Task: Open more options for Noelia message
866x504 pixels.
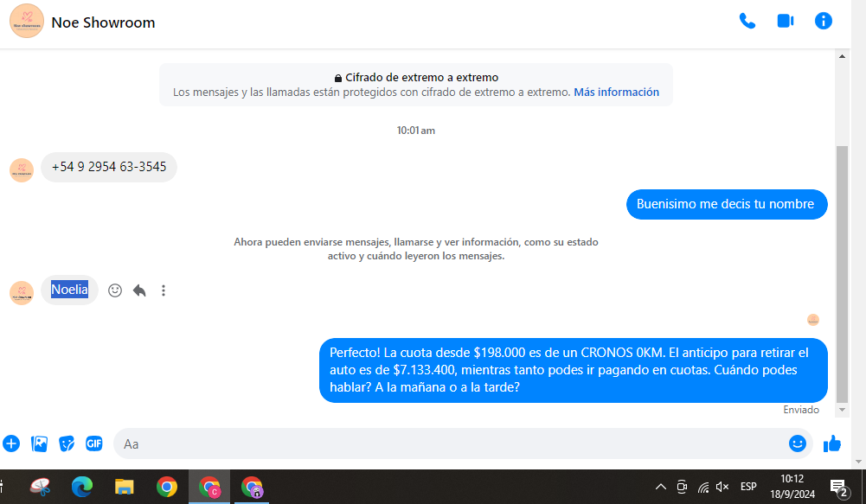Action: [x=164, y=290]
